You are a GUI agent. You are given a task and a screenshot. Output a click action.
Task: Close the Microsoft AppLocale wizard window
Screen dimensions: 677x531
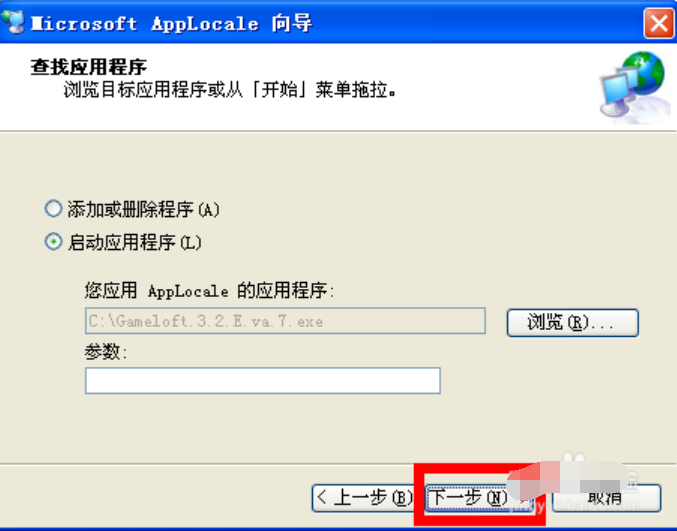[x=659, y=23]
